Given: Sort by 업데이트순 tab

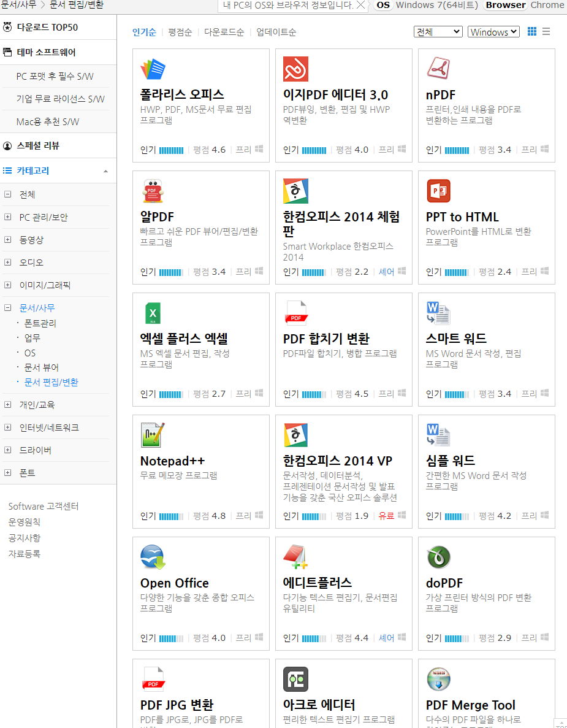Looking at the screenshot, I should click(276, 32).
